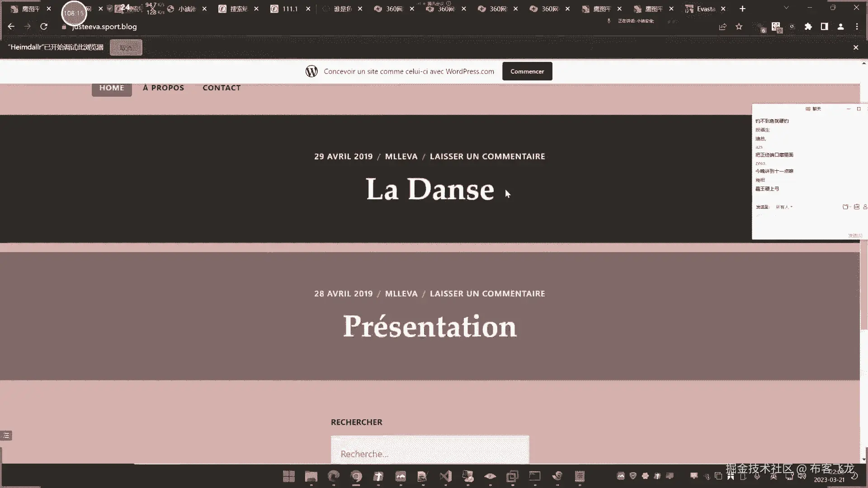Open the La Danse post title

(x=429, y=189)
